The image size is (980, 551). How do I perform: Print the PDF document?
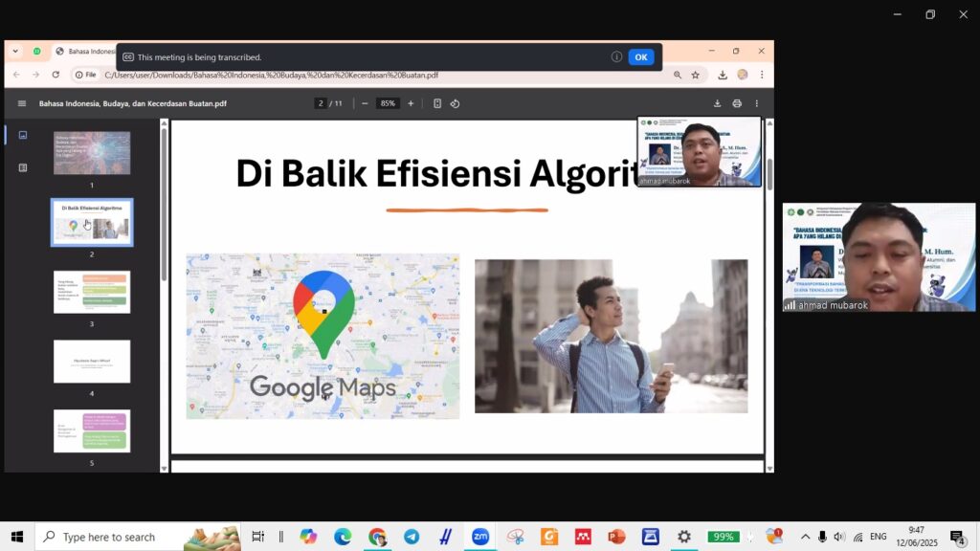pyautogui.click(x=737, y=103)
